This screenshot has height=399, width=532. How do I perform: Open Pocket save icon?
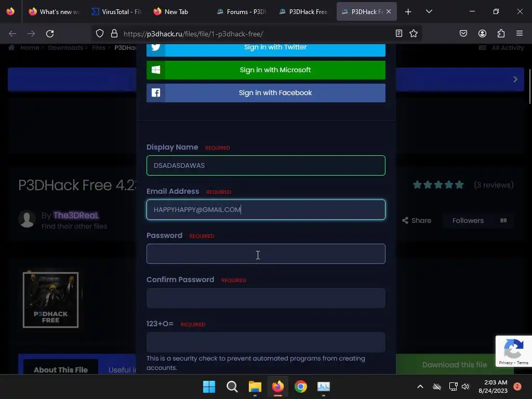(x=463, y=34)
